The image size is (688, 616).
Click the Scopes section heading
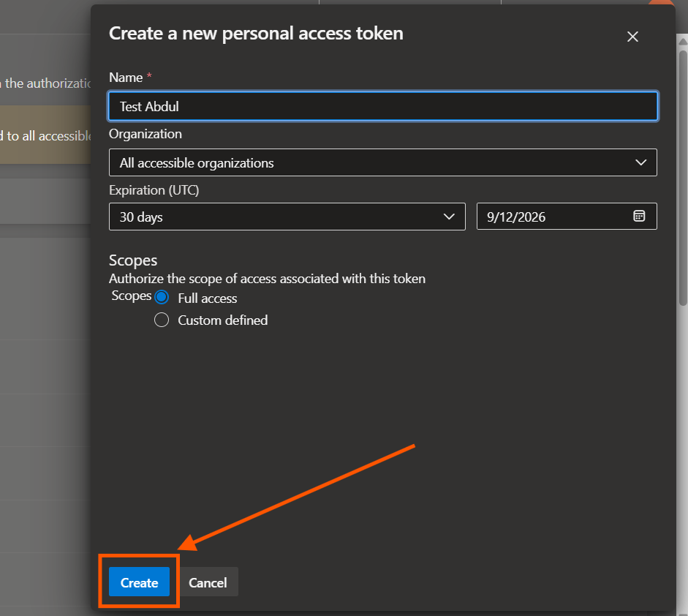[x=133, y=260]
